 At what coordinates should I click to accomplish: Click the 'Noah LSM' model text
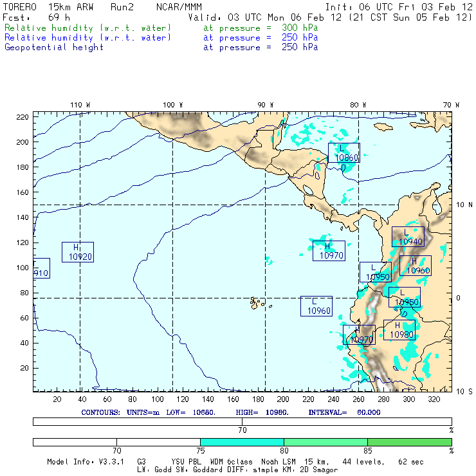tap(279, 462)
